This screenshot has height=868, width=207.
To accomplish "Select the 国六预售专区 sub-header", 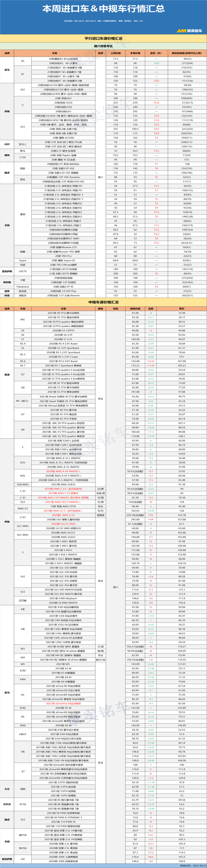I will click(x=103, y=46).
